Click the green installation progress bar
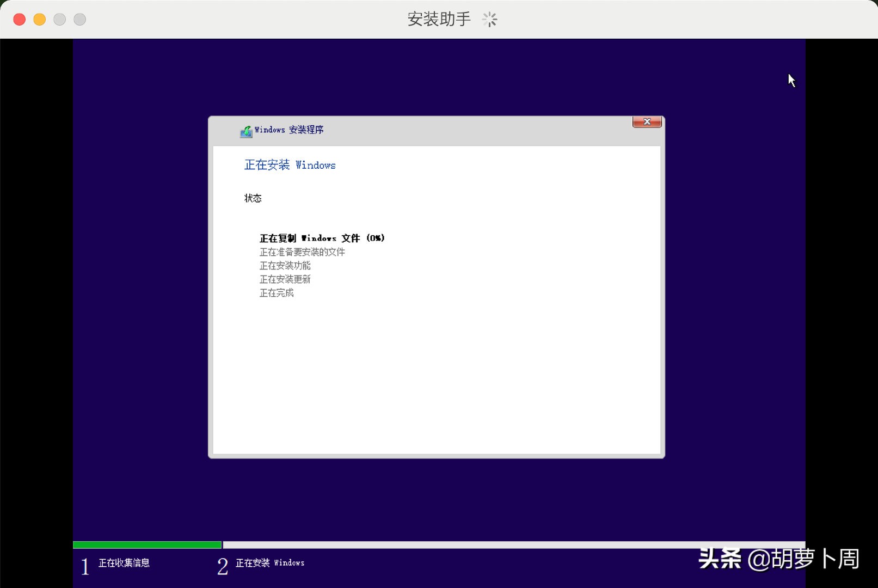The height and width of the screenshot is (588, 878). [146, 544]
